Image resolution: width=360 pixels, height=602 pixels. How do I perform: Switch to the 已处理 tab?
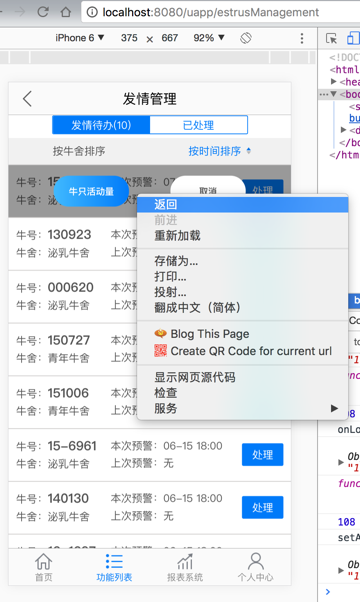coord(198,125)
